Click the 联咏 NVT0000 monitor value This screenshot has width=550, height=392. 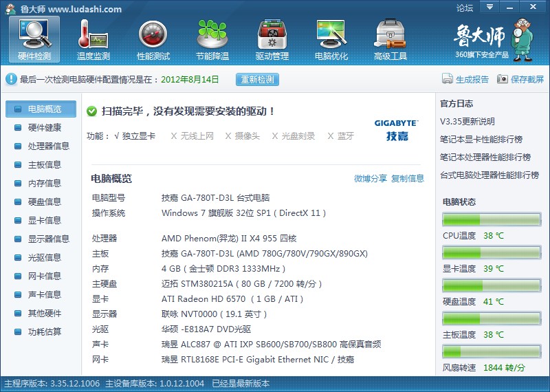click(x=214, y=314)
